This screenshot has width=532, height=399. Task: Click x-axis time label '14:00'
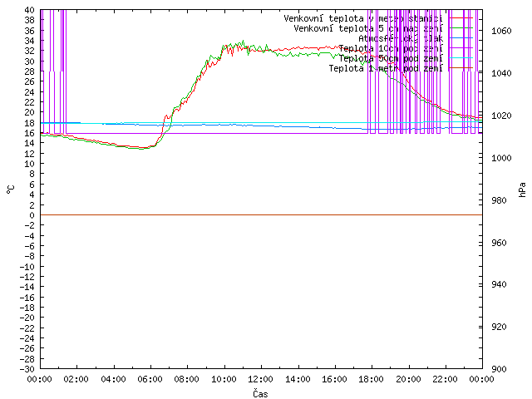click(298, 379)
